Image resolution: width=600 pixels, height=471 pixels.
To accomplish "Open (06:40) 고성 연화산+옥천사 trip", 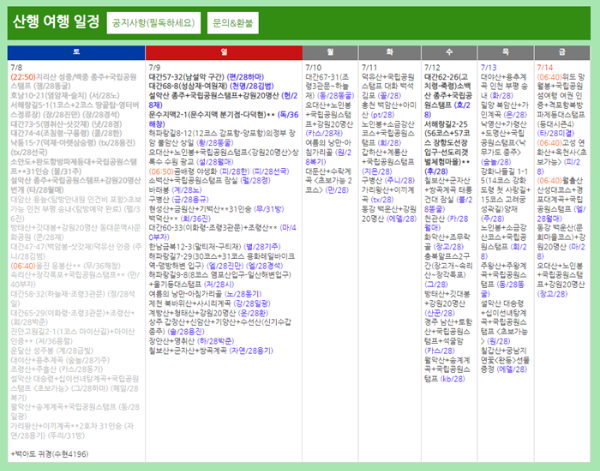I will 561,157.
